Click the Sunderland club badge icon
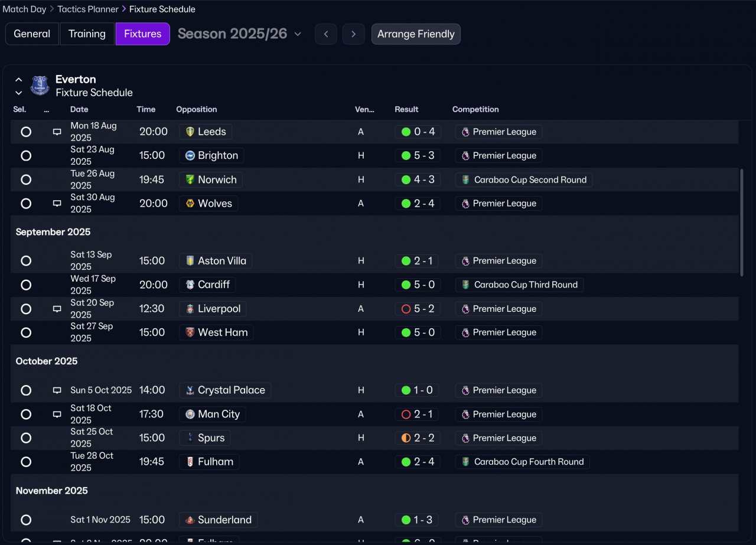756x545 pixels. tap(190, 520)
